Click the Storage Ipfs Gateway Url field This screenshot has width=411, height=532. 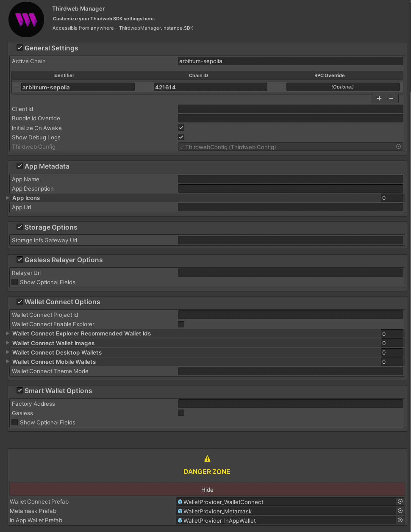click(x=291, y=240)
